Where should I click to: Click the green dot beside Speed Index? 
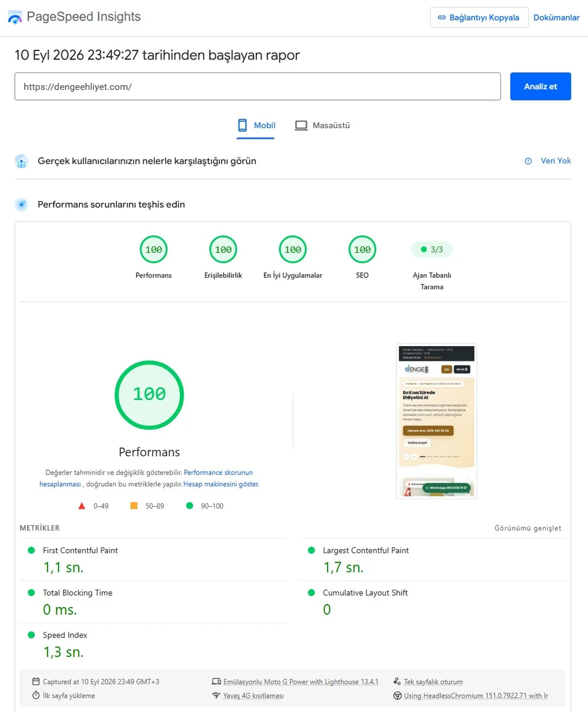click(31, 635)
